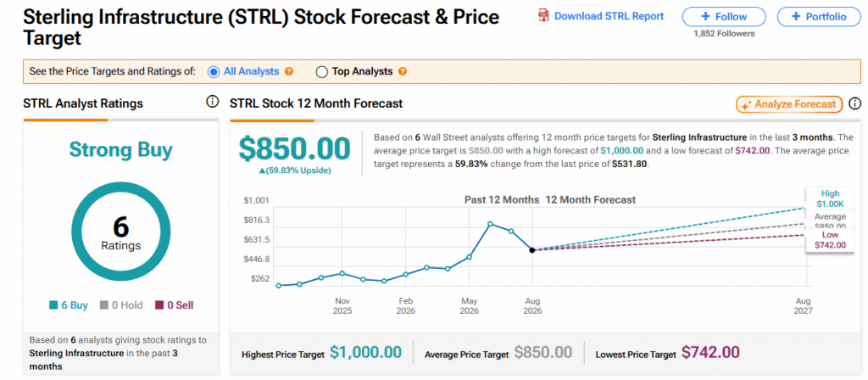The width and height of the screenshot is (868, 380).
Task: Click the PDF icon beside Download STRL Report
Action: click(543, 16)
